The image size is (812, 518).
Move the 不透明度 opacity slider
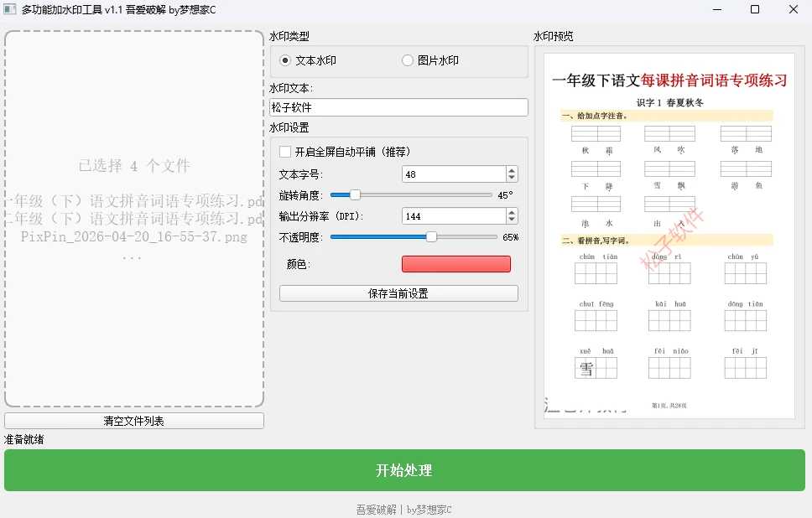point(429,237)
